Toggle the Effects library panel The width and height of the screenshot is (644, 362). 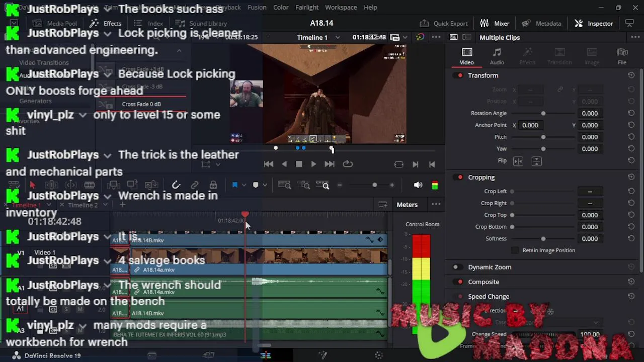pos(105,24)
